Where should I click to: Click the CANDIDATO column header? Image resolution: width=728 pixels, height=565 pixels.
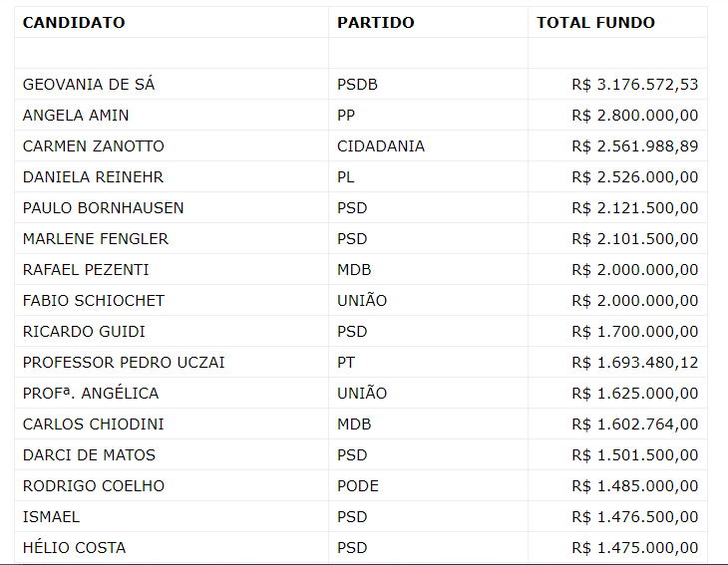(x=74, y=23)
